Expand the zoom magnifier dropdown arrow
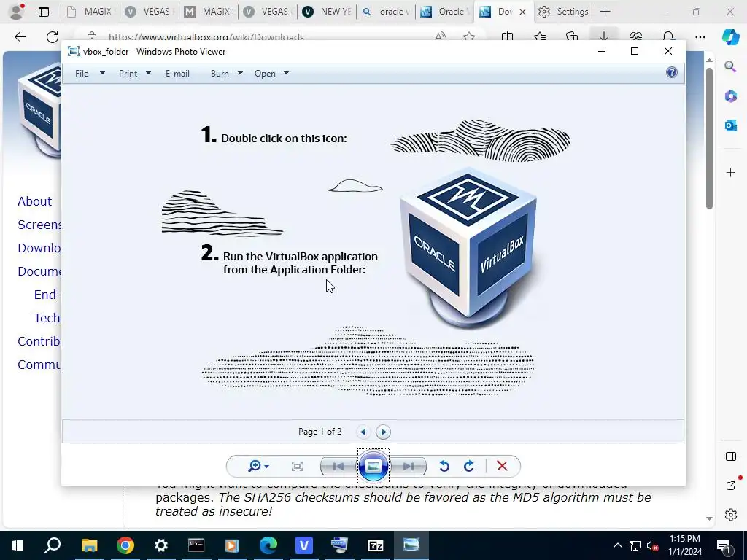747x560 pixels. (x=266, y=467)
